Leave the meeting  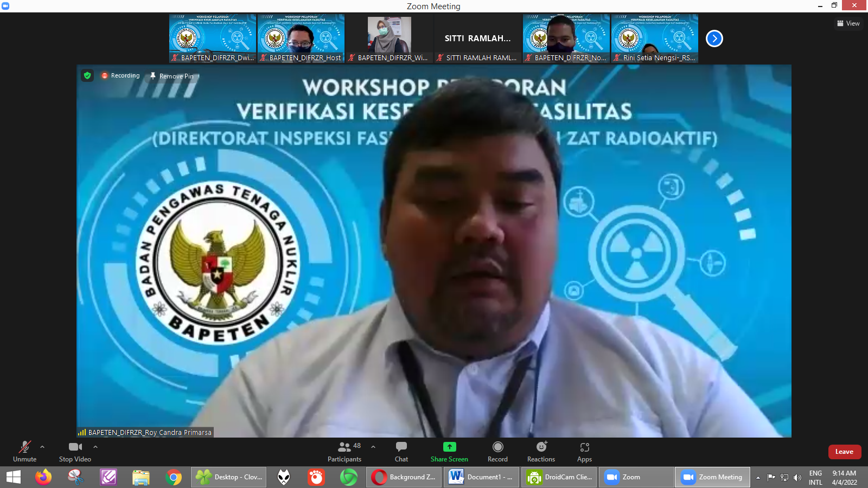pos(844,452)
